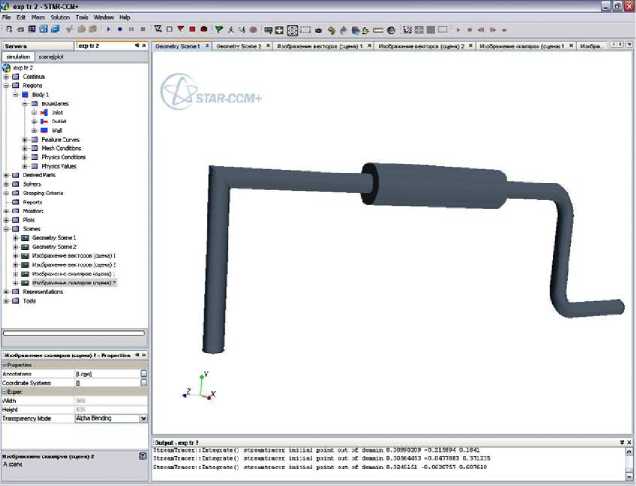Collapse the Scenes tree node

tap(6, 229)
